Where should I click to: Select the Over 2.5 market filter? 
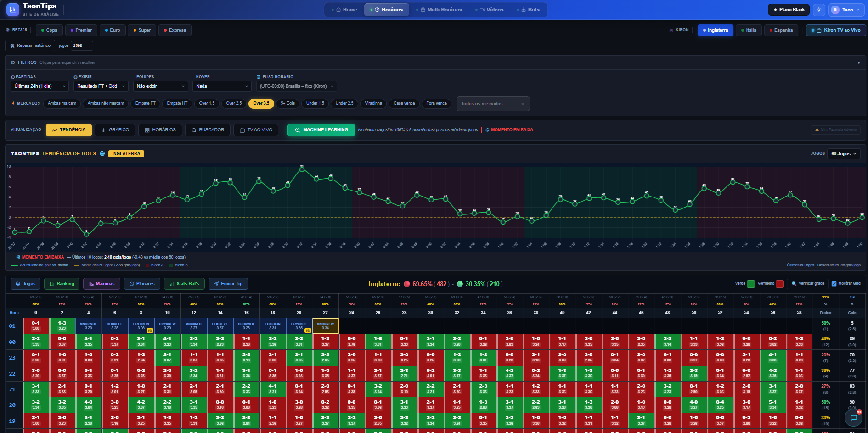click(234, 103)
